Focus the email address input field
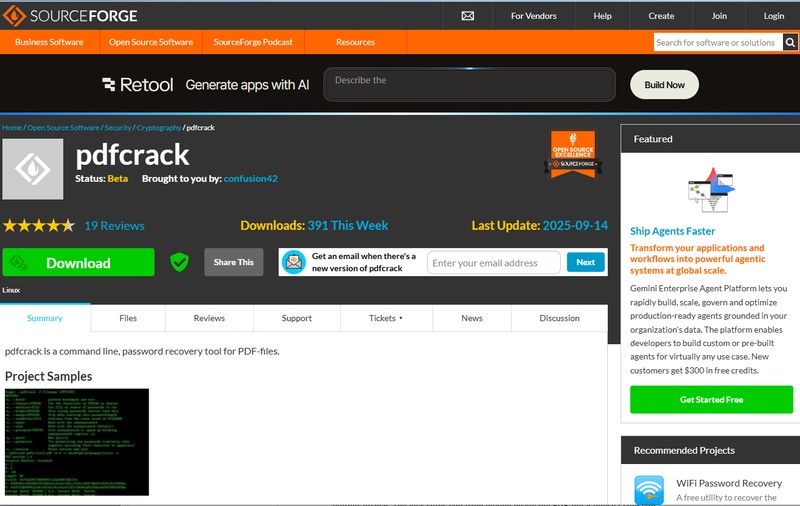The height and width of the screenshot is (506, 800). (494, 263)
